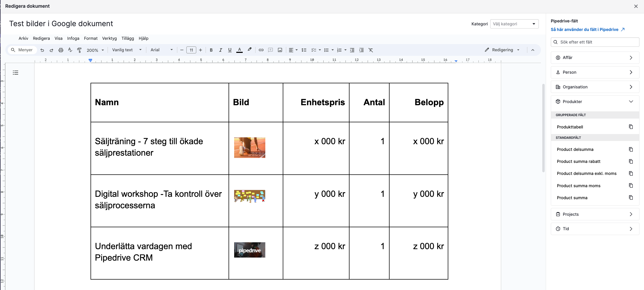The width and height of the screenshot is (644, 290).
Task: Open the document outline icon
Action: 15,73
